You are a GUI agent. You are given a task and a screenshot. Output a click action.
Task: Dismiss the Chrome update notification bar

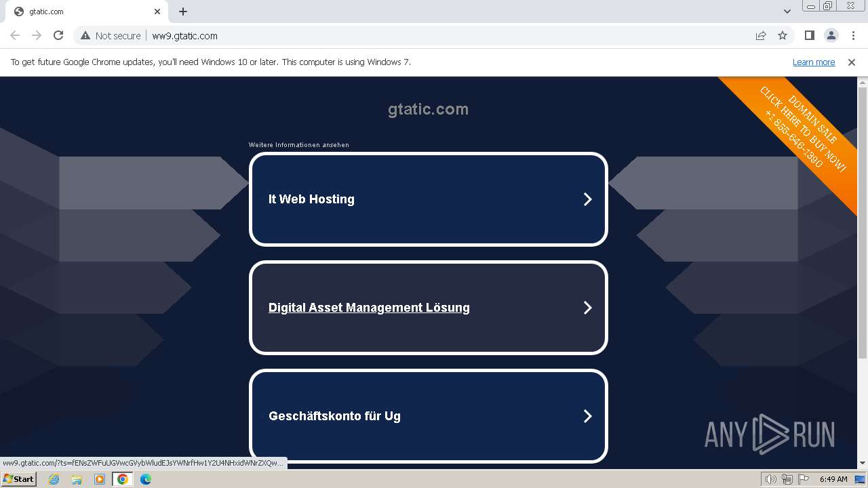coord(852,62)
